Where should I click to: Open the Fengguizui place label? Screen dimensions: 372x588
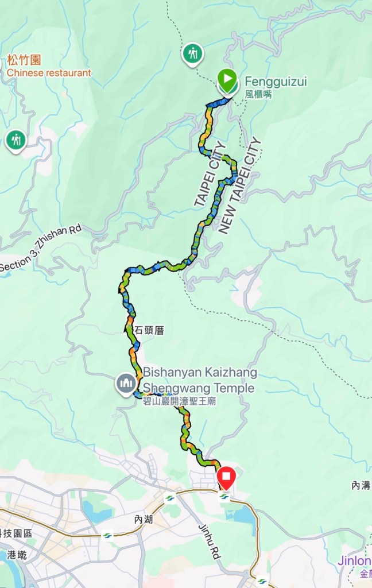276,87
